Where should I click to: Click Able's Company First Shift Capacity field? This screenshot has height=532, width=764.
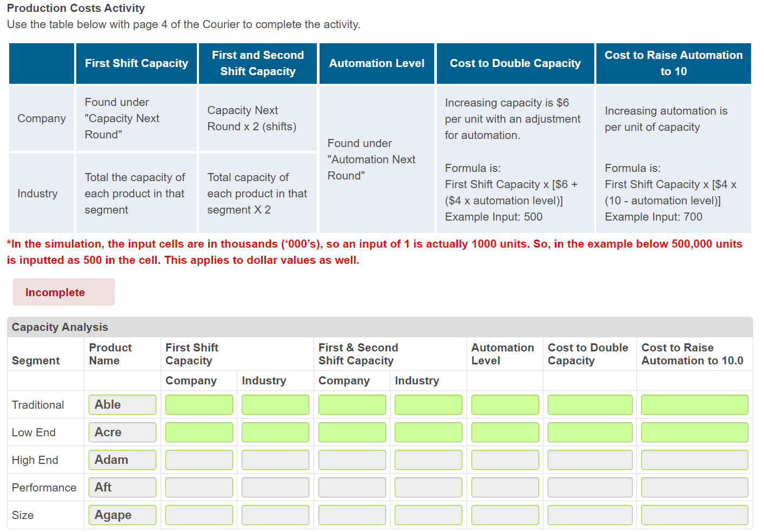point(199,404)
